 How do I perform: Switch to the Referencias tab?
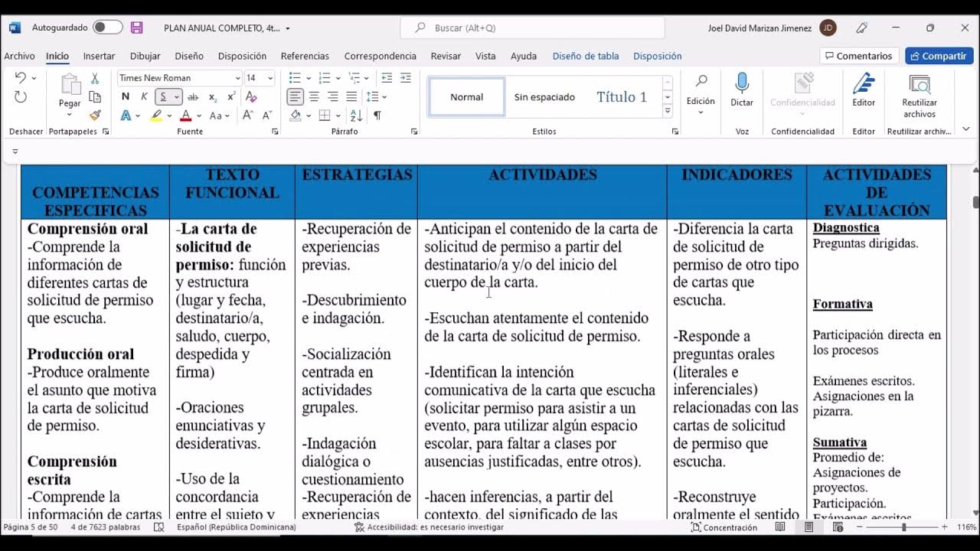point(305,56)
